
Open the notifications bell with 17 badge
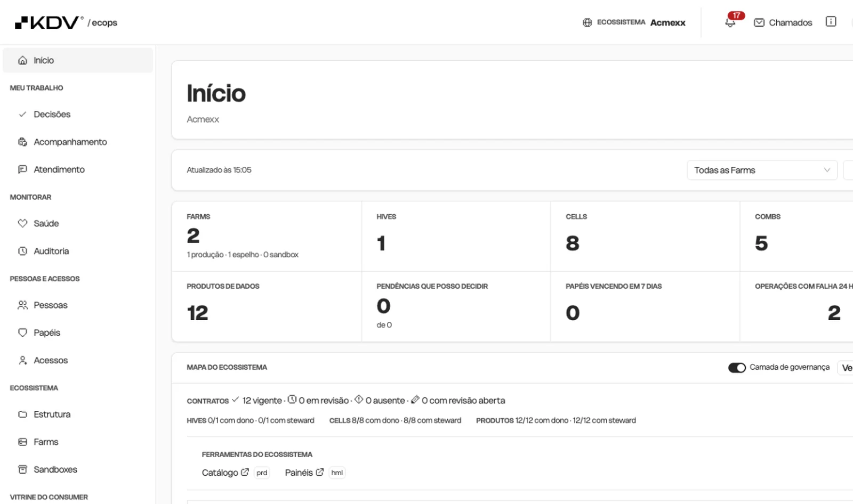point(731,22)
